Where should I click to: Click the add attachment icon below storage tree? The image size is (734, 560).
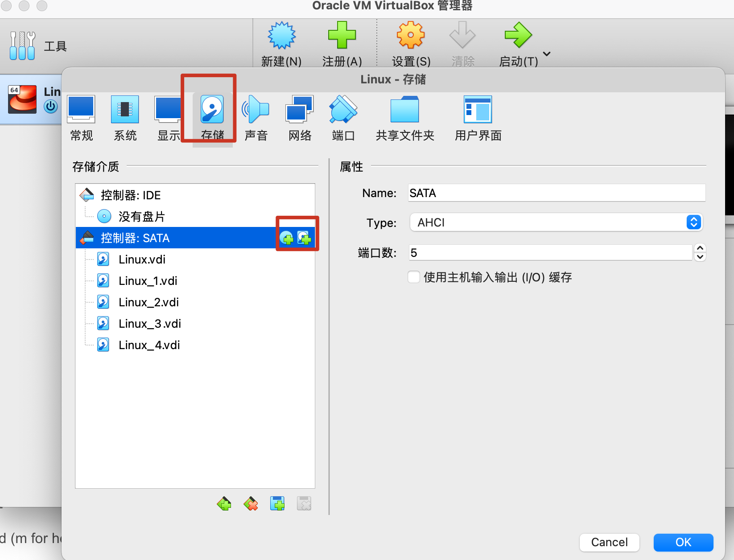(x=277, y=504)
